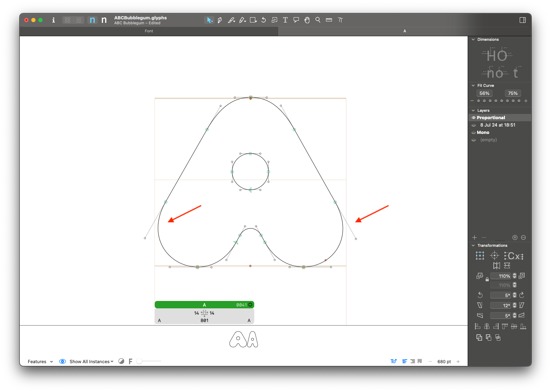The width and height of the screenshot is (551, 392).
Task: Open the Features dropdown
Action: point(40,361)
